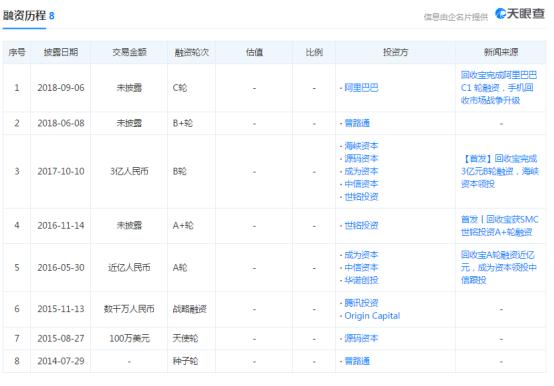Click the 比例 column header

click(314, 52)
